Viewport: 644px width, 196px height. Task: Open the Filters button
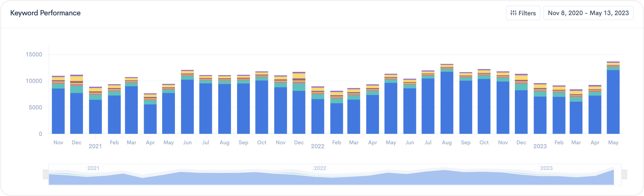click(523, 13)
